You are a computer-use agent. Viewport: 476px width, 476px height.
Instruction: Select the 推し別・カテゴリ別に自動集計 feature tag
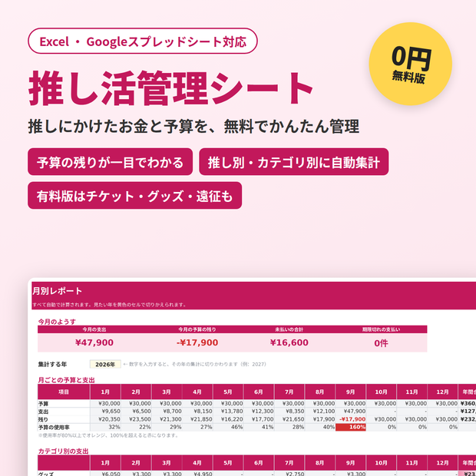pyautogui.click(x=294, y=162)
